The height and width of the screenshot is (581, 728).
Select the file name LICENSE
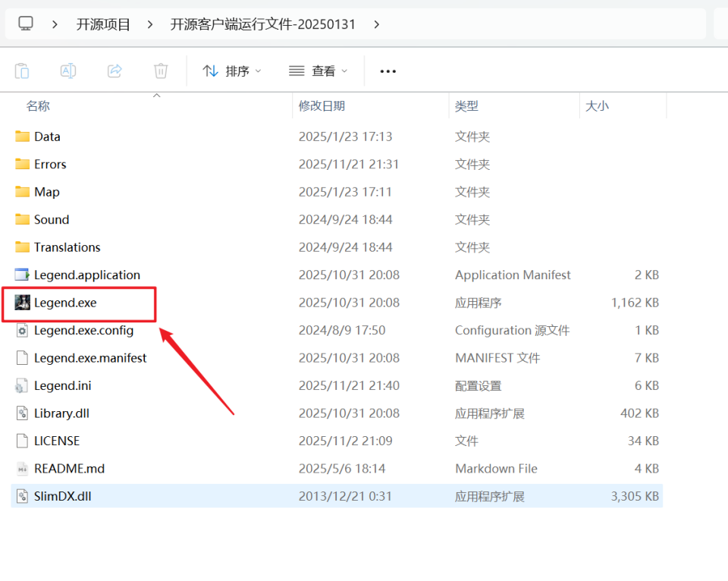[57, 441]
